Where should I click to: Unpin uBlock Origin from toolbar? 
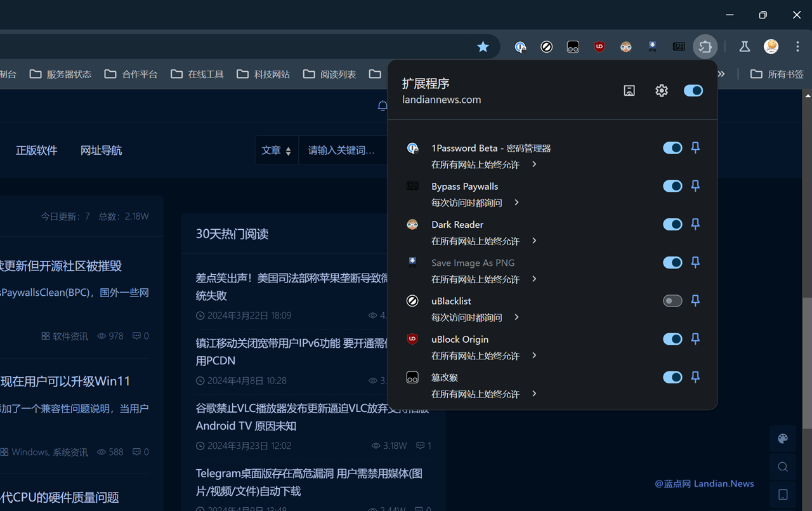(695, 339)
